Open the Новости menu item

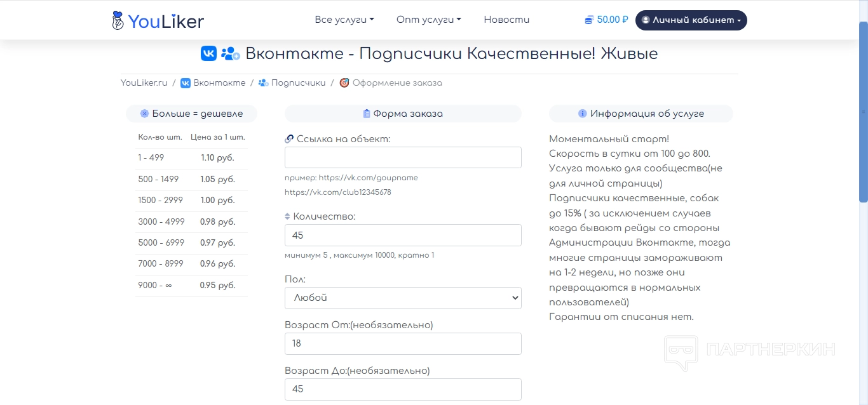coord(506,20)
